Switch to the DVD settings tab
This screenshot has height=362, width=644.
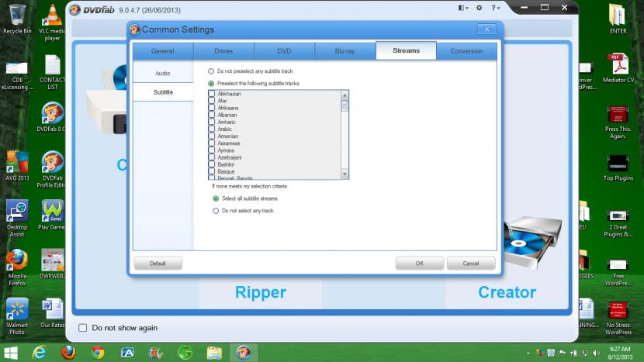coord(284,51)
